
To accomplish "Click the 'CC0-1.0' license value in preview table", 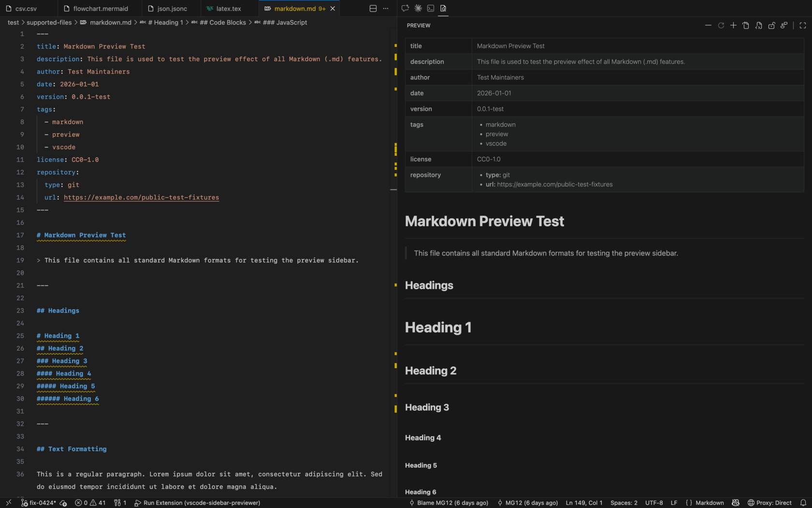I will point(489,159).
